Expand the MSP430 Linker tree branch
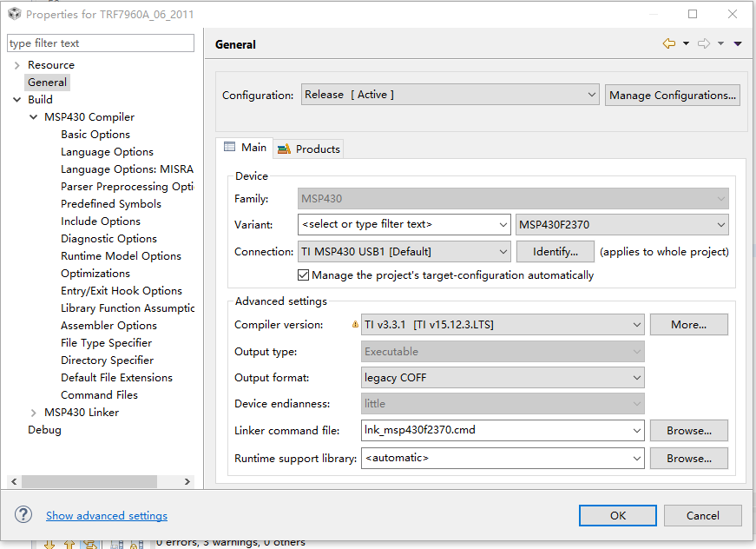 click(x=33, y=412)
